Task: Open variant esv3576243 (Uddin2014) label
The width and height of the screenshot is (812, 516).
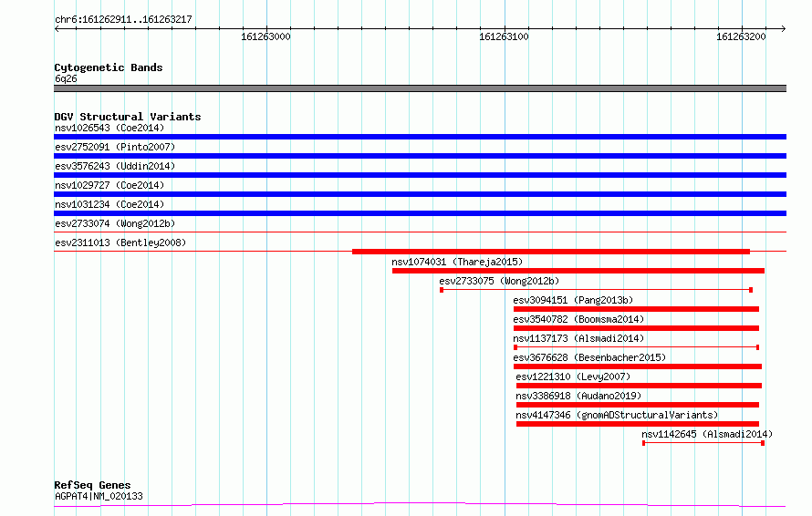Action: [115, 166]
